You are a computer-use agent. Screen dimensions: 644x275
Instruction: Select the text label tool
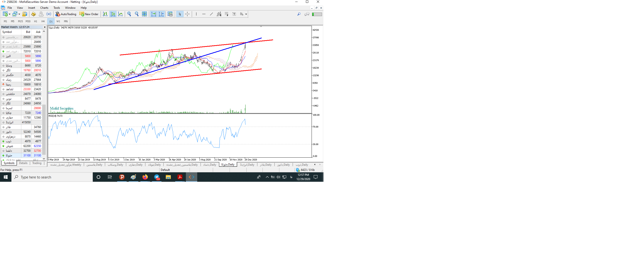pyautogui.click(x=234, y=14)
